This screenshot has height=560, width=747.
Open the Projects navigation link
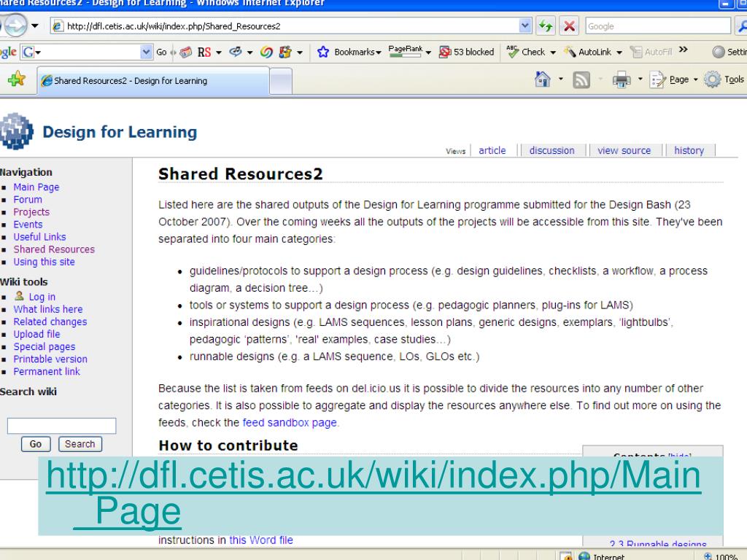point(31,212)
